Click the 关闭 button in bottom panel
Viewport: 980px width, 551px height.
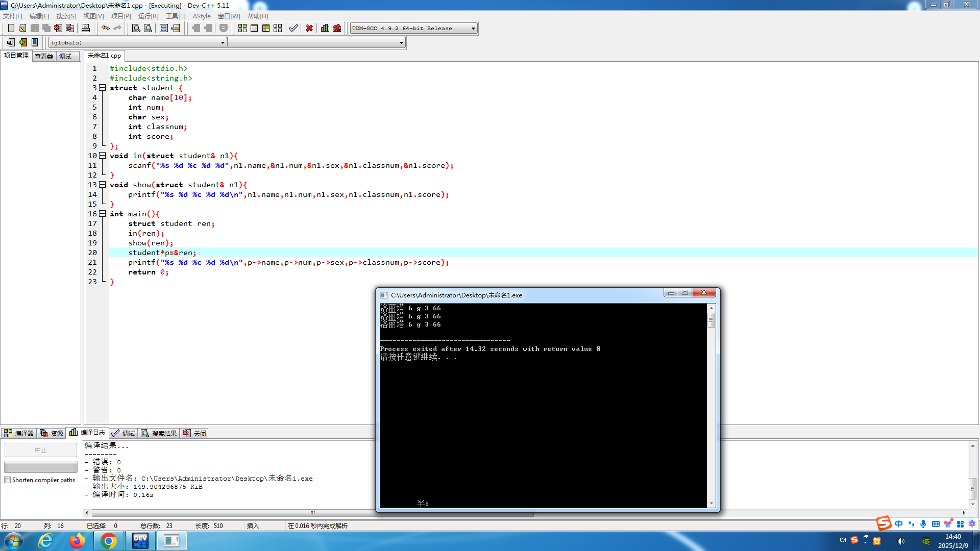tap(194, 433)
